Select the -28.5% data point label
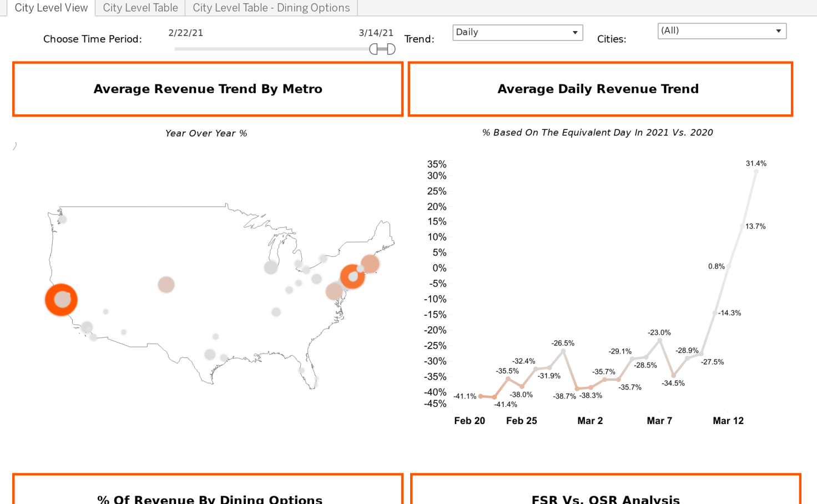The height and width of the screenshot is (504, 817). (x=645, y=366)
